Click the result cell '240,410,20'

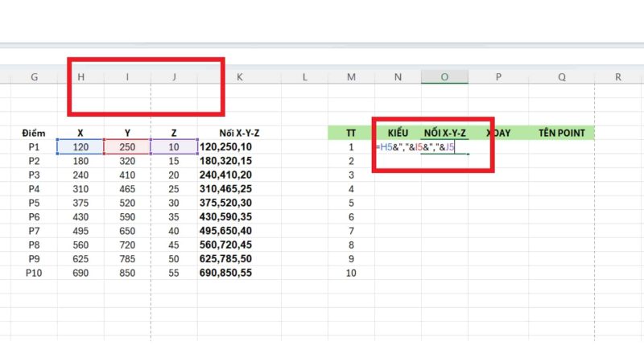239,175
